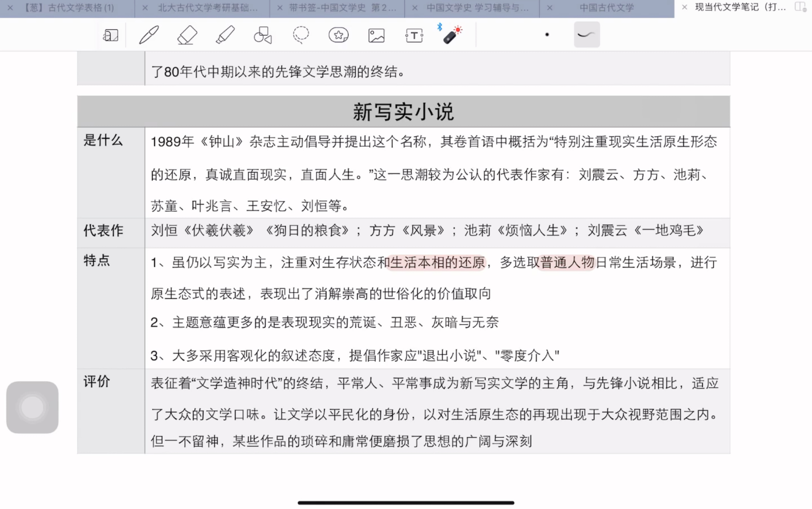Switch to the 中国文学史 学习辅导与 tab
This screenshot has width=812, height=509.
478,8
